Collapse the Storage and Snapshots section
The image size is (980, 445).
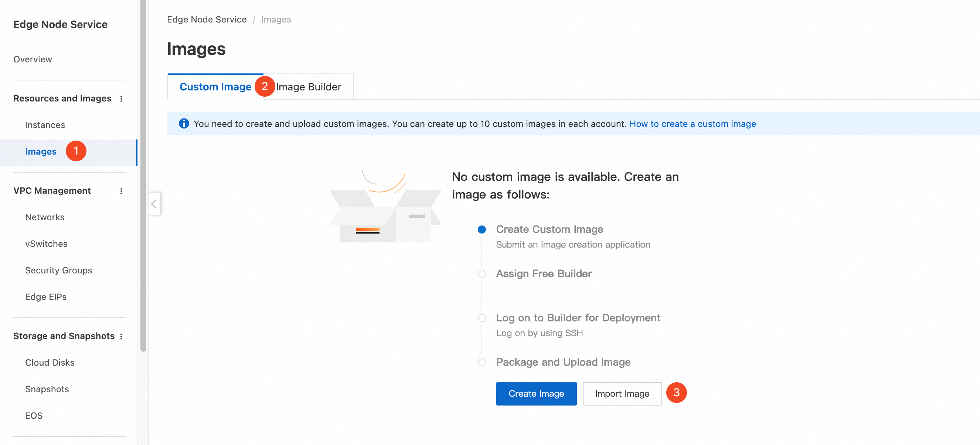(x=64, y=336)
